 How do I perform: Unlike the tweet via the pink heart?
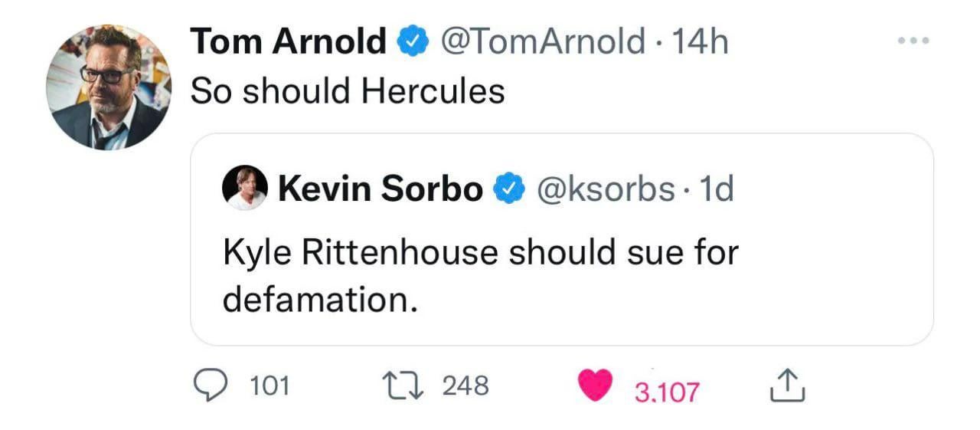[x=595, y=385]
